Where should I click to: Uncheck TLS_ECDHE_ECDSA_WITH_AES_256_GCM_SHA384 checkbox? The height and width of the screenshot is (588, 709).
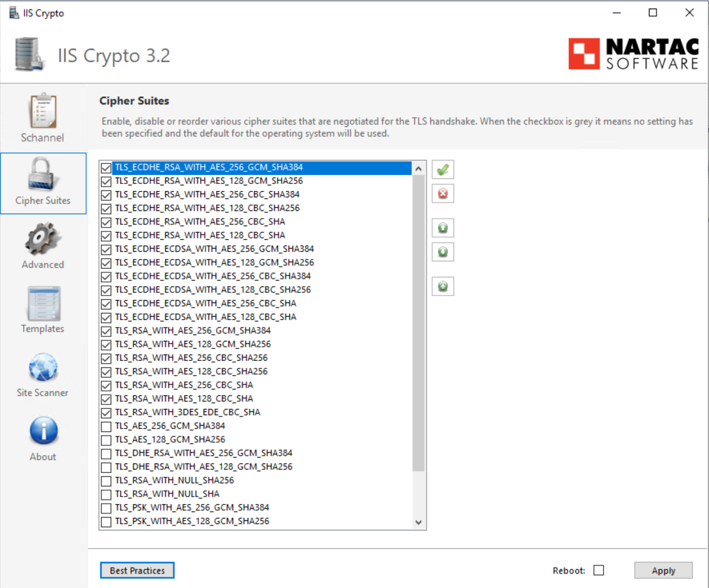pos(106,249)
